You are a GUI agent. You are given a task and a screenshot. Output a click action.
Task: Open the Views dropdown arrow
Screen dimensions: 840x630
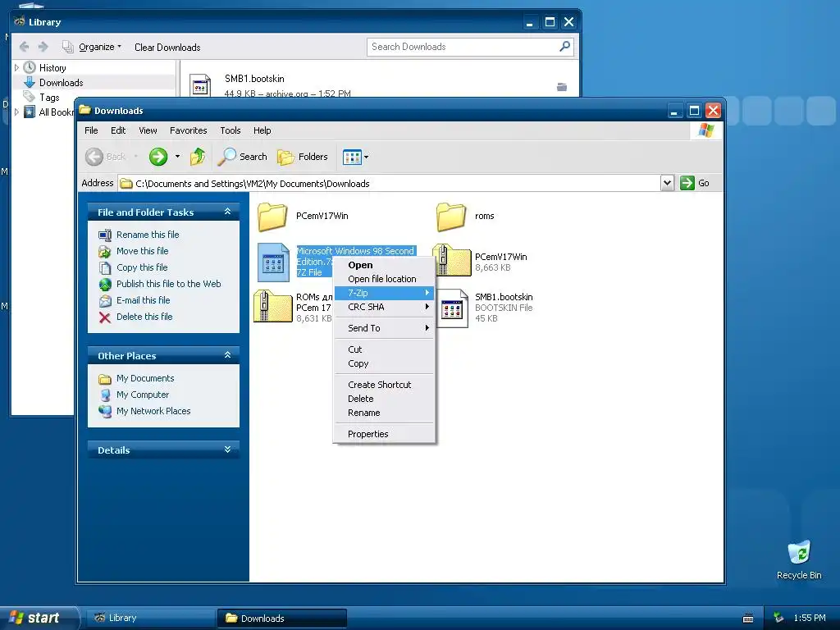(x=367, y=157)
